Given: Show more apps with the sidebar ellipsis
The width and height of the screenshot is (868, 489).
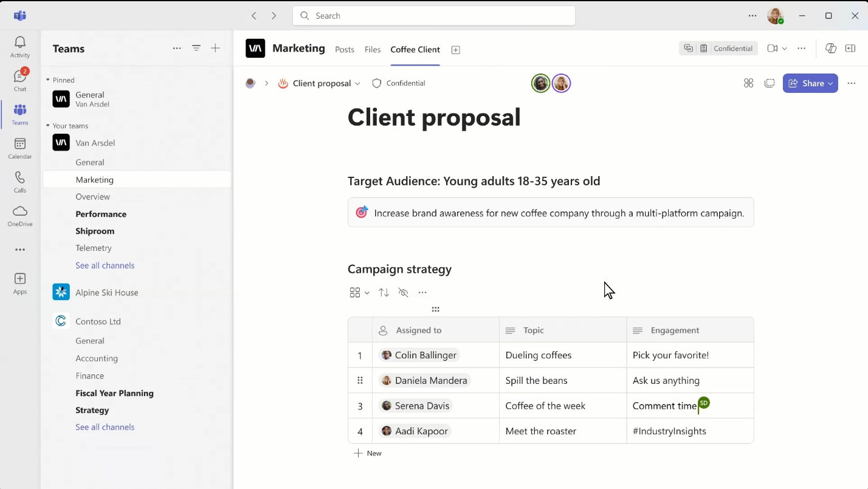Looking at the screenshot, I should [20, 250].
